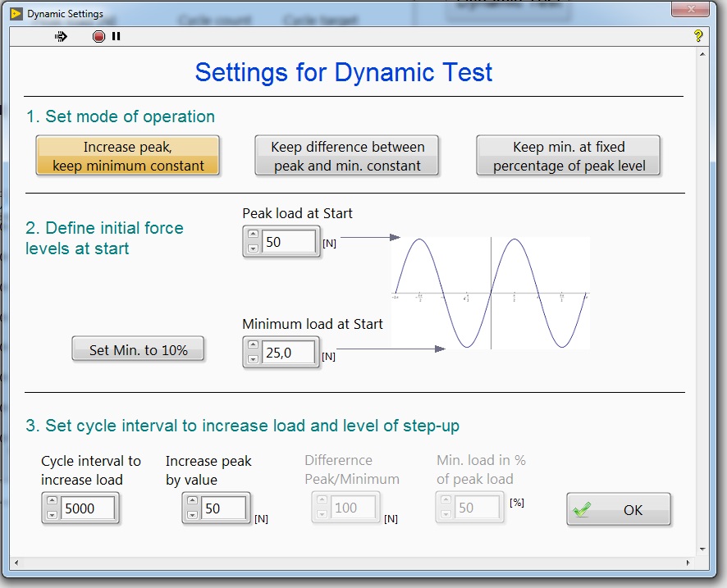The width and height of the screenshot is (727, 588).
Task: Confirm settings with the OK button
Action: click(x=619, y=509)
